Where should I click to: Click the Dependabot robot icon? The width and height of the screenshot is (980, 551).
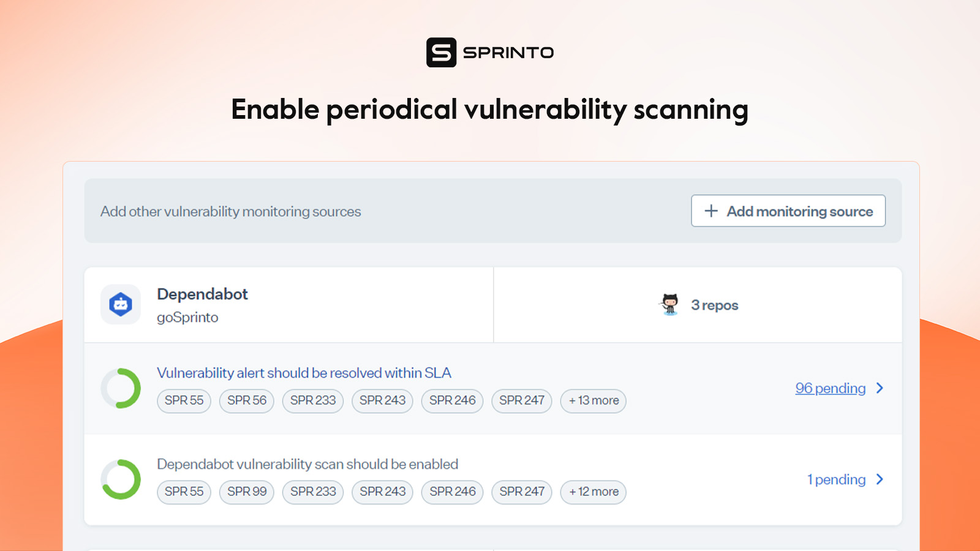[121, 304]
